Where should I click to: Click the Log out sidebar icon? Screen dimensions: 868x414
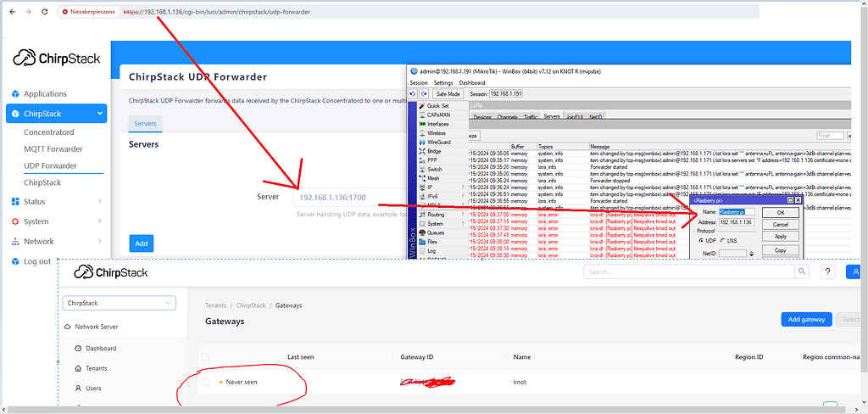(x=14, y=261)
